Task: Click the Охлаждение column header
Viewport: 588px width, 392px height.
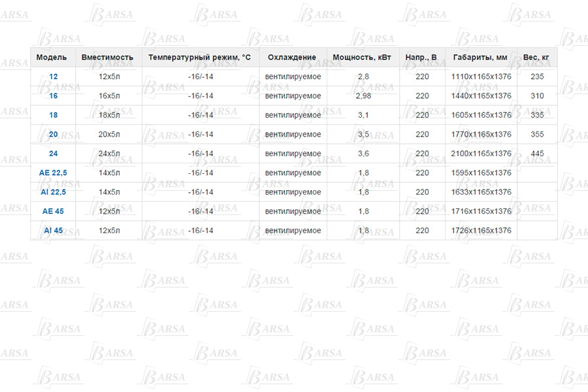Action: tap(292, 57)
